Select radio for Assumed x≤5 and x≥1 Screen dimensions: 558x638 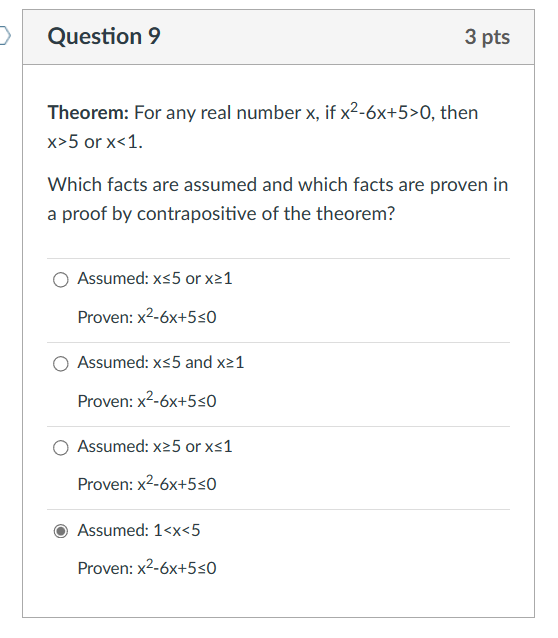(x=61, y=364)
